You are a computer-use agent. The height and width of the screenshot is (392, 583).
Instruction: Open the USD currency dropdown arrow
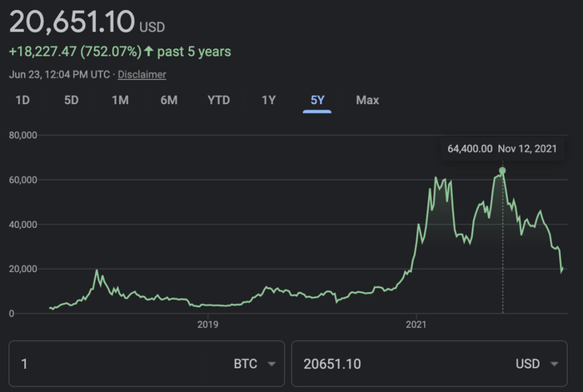[x=554, y=364]
